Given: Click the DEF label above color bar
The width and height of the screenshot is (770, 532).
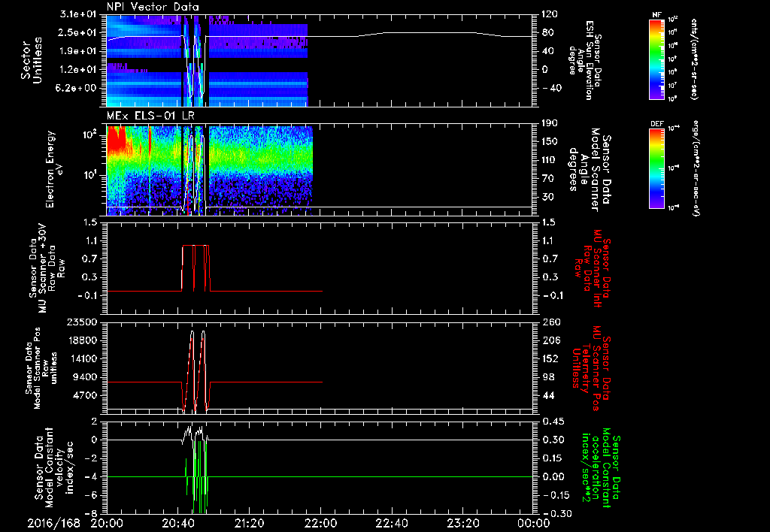Looking at the screenshot, I should point(656,124).
